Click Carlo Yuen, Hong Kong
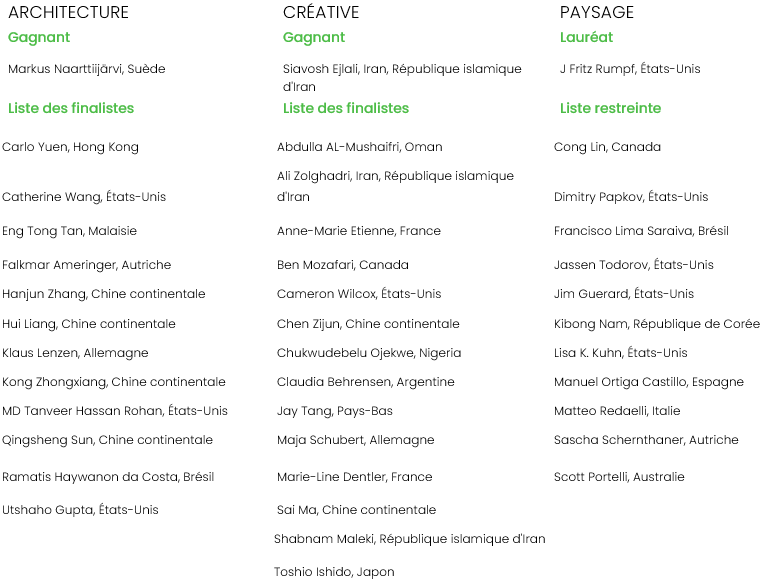 tap(70, 147)
